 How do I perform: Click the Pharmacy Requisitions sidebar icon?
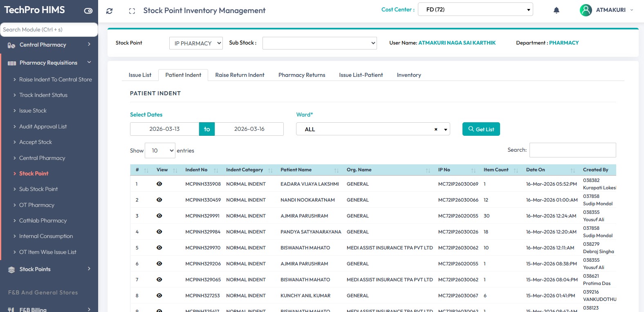(12, 63)
